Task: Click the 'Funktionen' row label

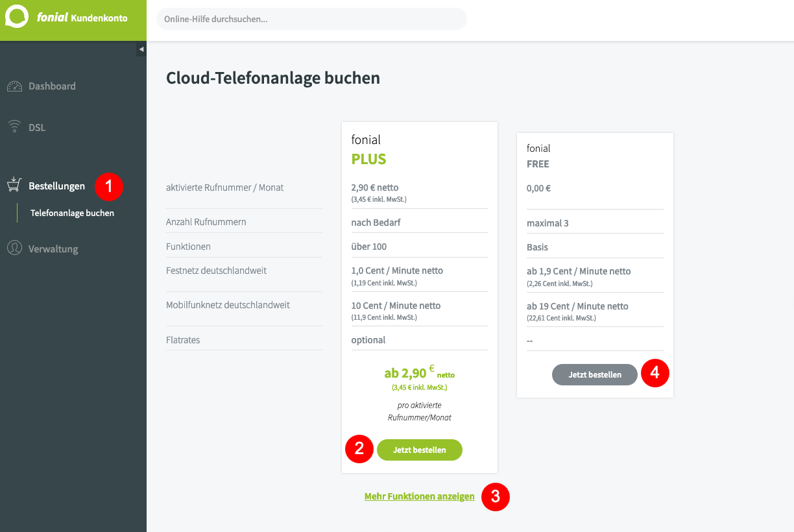Action: pos(188,247)
